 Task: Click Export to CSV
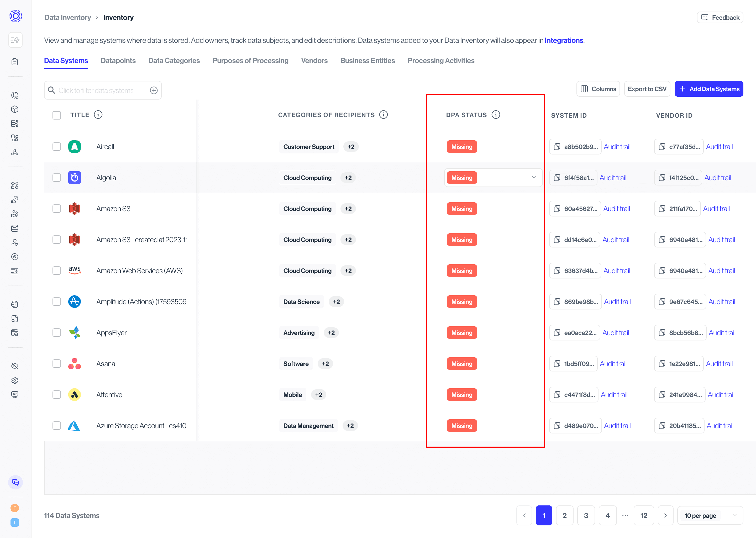647,89
